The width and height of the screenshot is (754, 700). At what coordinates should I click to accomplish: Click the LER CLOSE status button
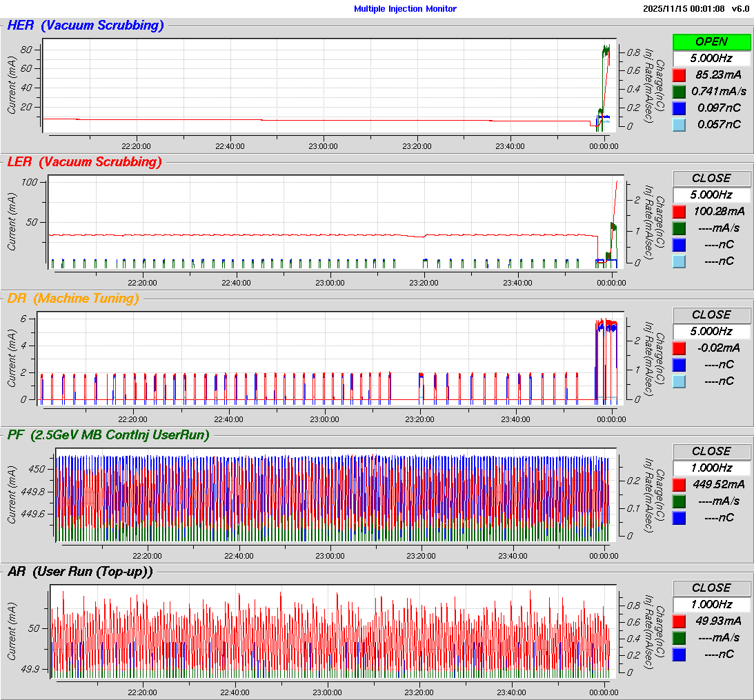711,179
